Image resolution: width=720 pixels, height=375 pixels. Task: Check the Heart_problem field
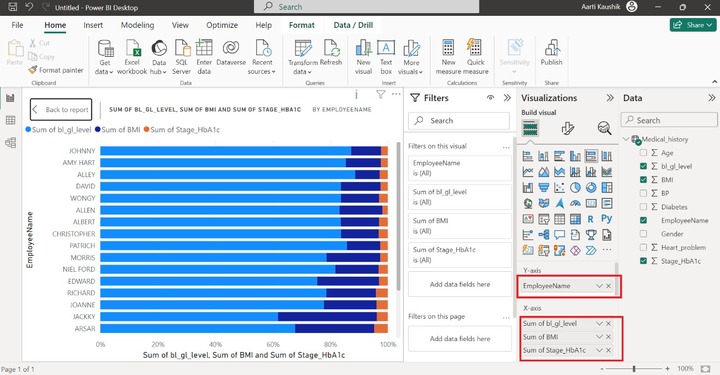[643, 247]
